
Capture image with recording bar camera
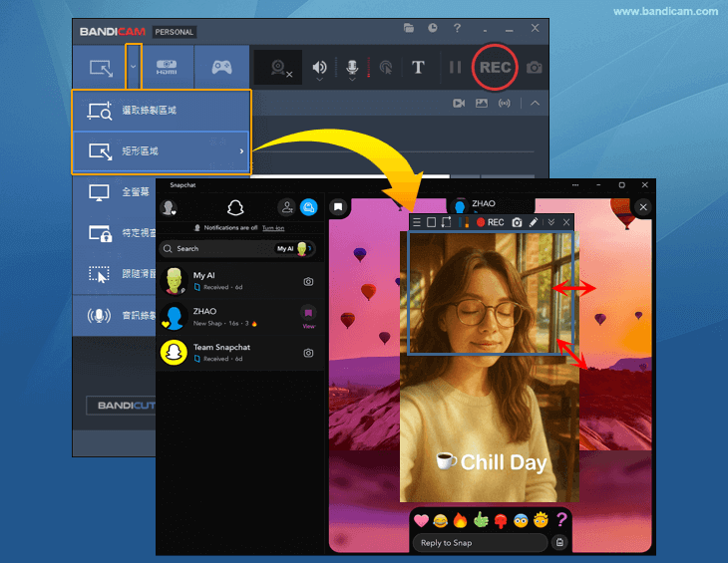(517, 222)
